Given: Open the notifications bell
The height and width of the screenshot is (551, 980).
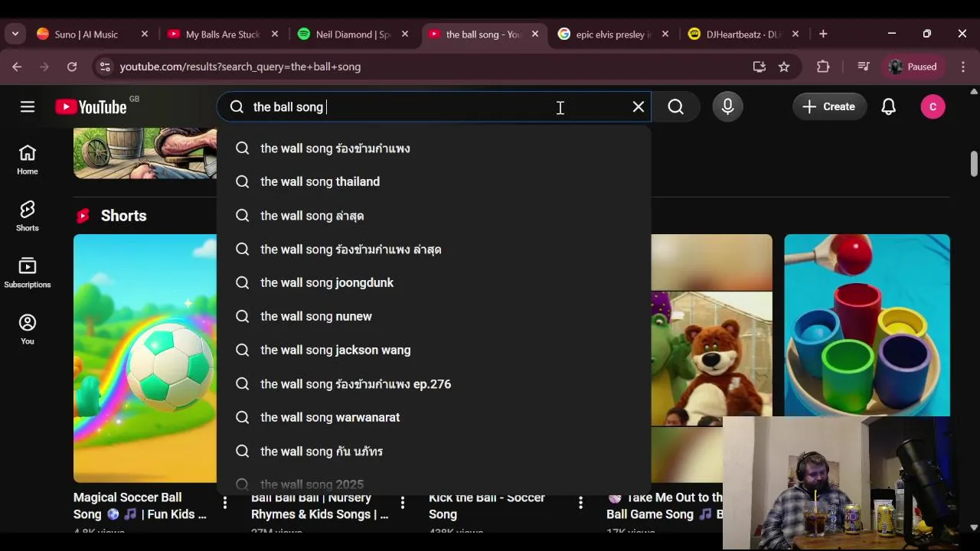Looking at the screenshot, I should pos(888,107).
